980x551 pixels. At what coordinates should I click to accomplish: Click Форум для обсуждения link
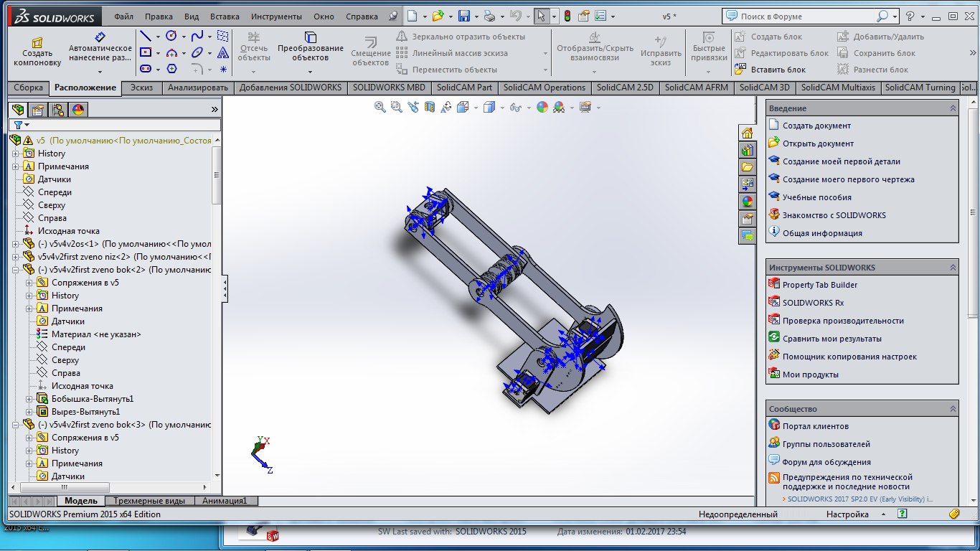826,462
